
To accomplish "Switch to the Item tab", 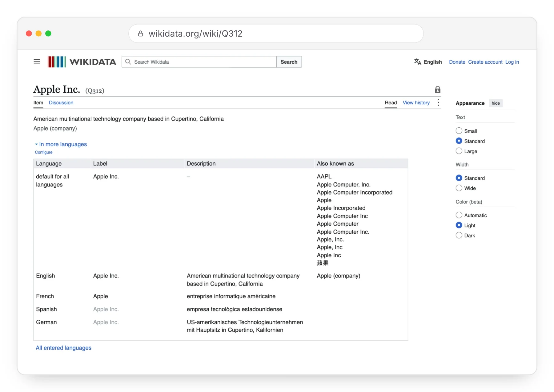I will [x=38, y=102].
